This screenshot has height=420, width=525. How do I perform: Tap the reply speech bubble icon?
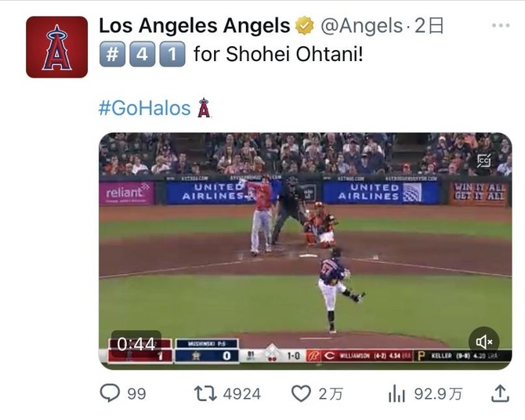(110, 393)
